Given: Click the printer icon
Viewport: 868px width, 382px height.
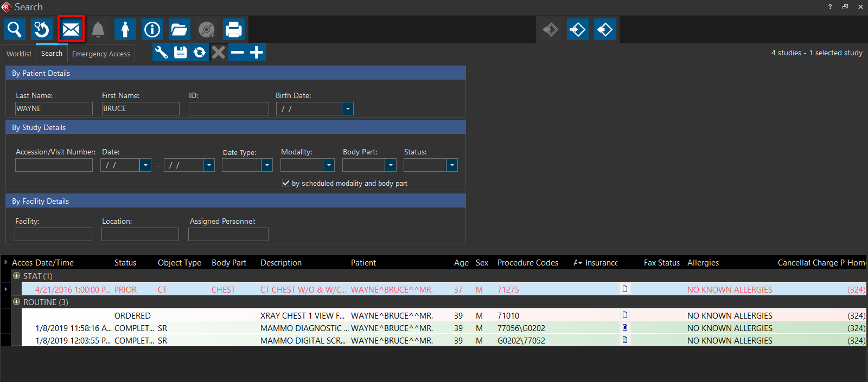Looking at the screenshot, I should tap(234, 29).
